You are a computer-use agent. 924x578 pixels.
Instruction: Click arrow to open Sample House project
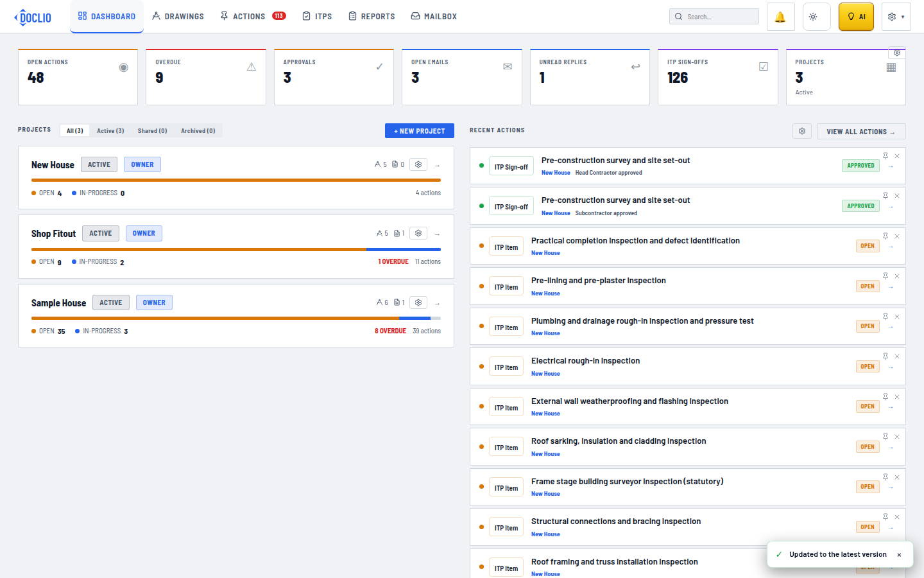tap(438, 303)
